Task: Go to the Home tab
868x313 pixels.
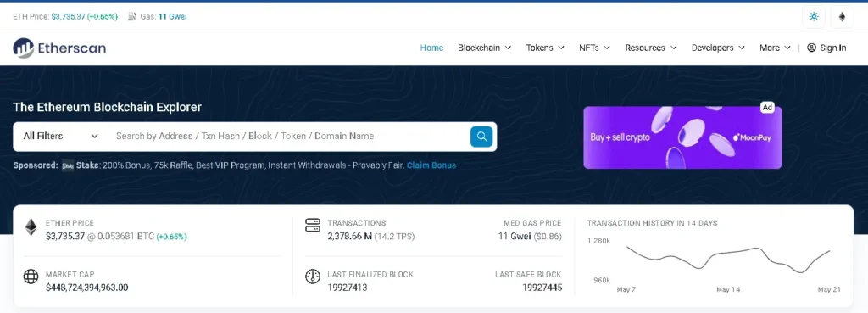Action: (431, 48)
